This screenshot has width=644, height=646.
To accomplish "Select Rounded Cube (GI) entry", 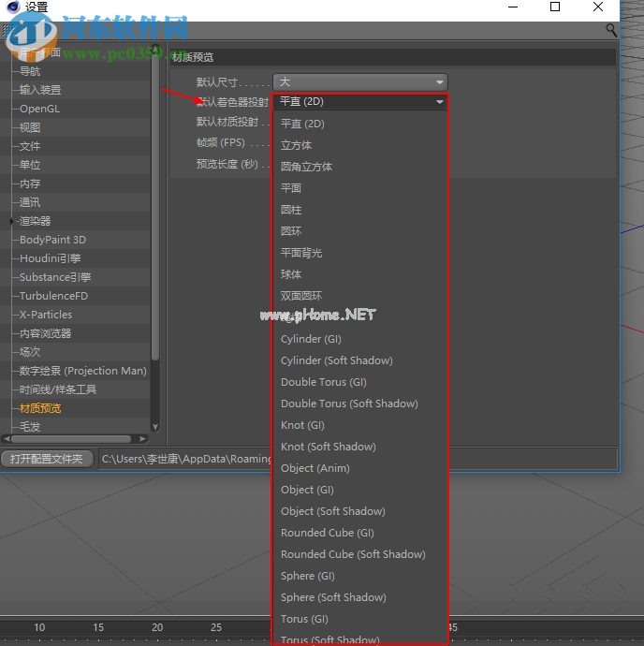I will click(327, 533).
